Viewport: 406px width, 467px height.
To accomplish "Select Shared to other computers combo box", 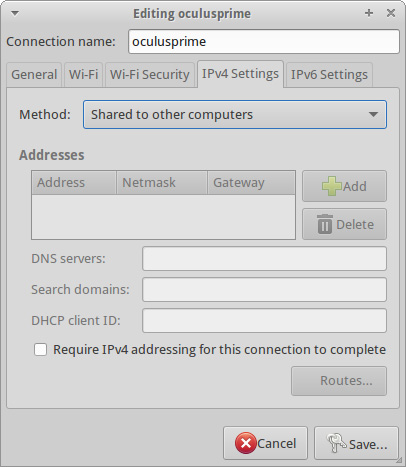I will pyautogui.click(x=235, y=114).
